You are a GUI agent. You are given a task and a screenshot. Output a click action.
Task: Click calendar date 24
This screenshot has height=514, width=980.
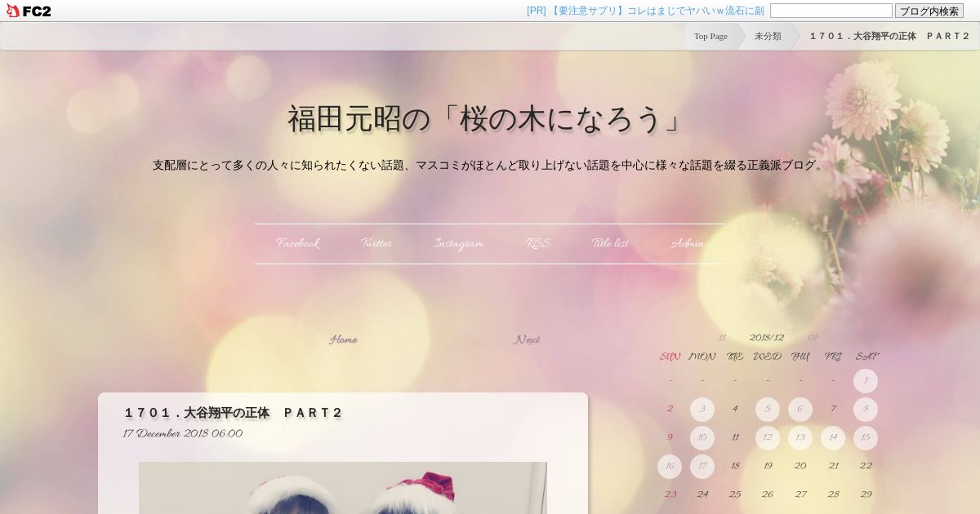pyautogui.click(x=702, y=495)
